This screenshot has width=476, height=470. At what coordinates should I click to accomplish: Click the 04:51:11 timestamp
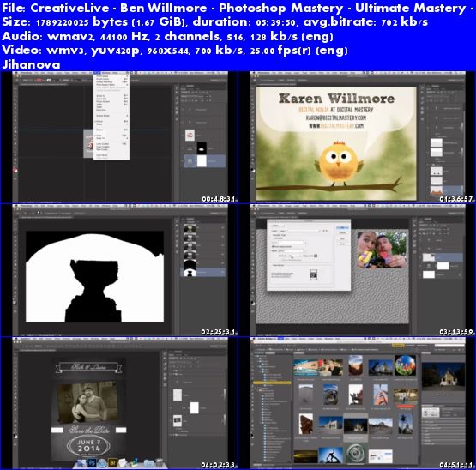456,465
